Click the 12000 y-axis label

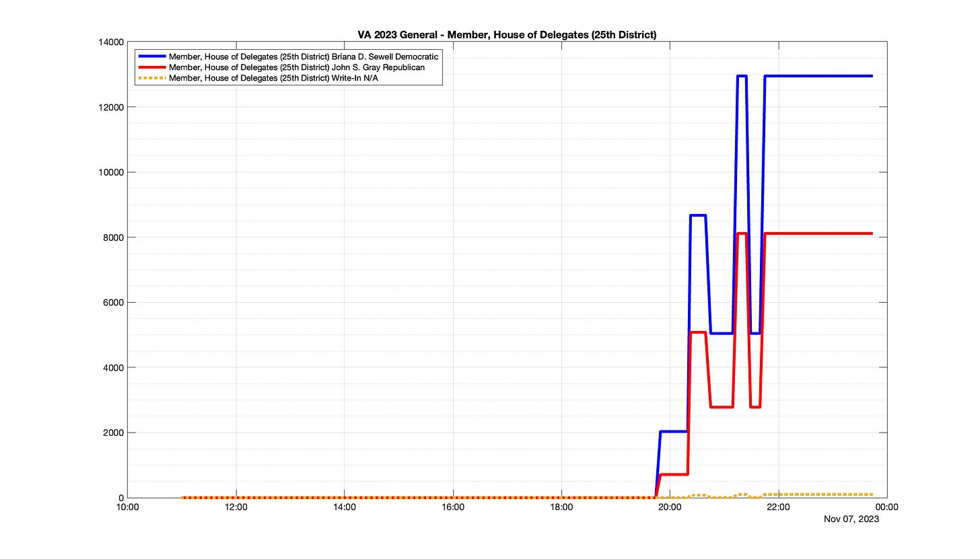[111, 107]
